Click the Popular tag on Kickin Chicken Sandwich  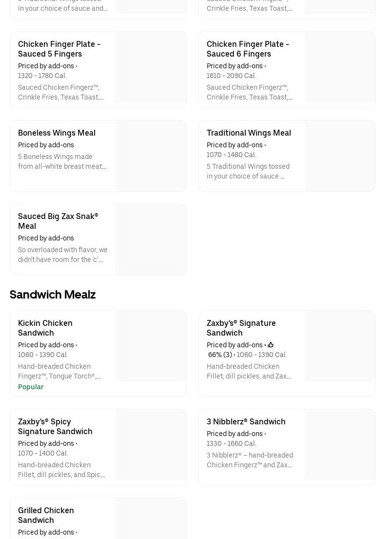[x=31, y=387]
